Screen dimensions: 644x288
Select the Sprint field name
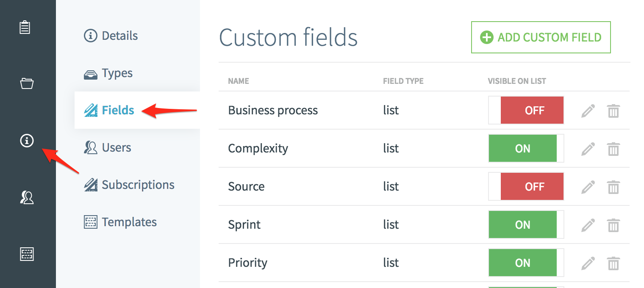tap(244, 225)
